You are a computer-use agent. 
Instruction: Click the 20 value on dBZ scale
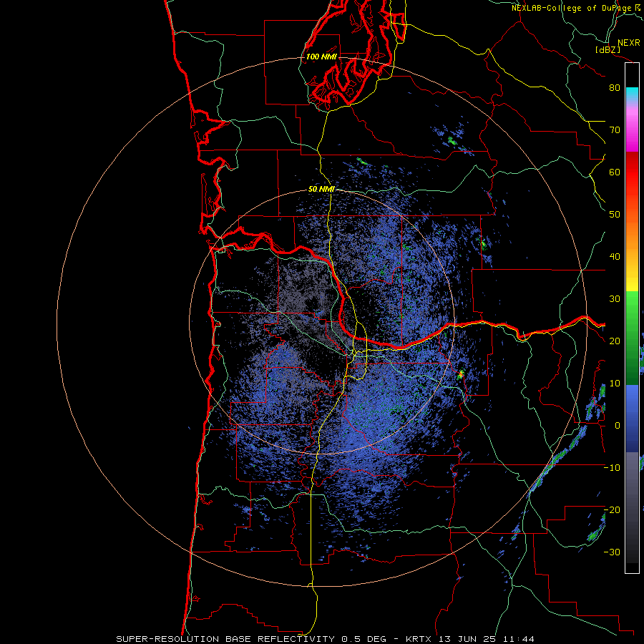click(x=615, y=341)
